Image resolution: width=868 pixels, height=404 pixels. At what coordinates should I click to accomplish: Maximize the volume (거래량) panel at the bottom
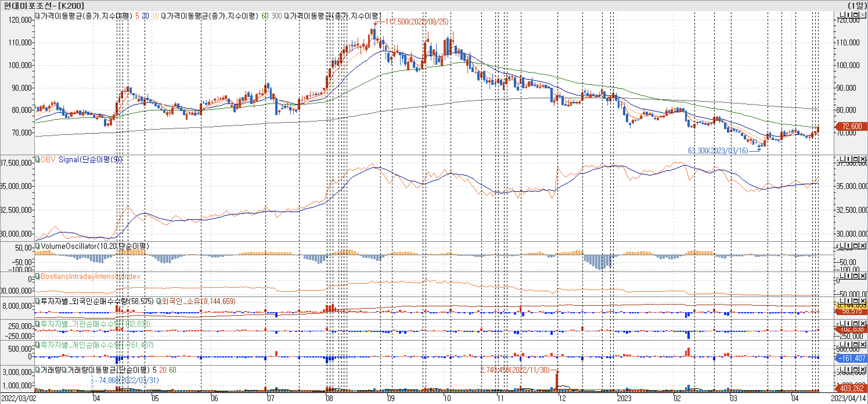tap(855, 370)
